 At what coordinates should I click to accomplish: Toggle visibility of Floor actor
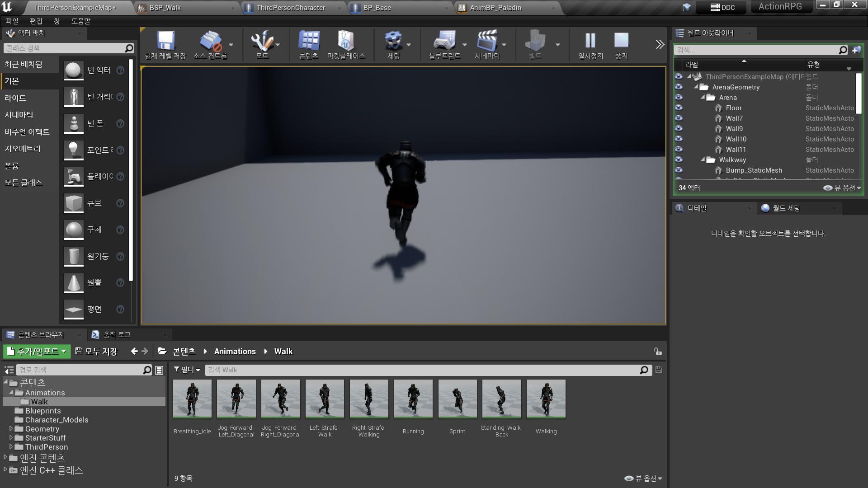point(679,108)
